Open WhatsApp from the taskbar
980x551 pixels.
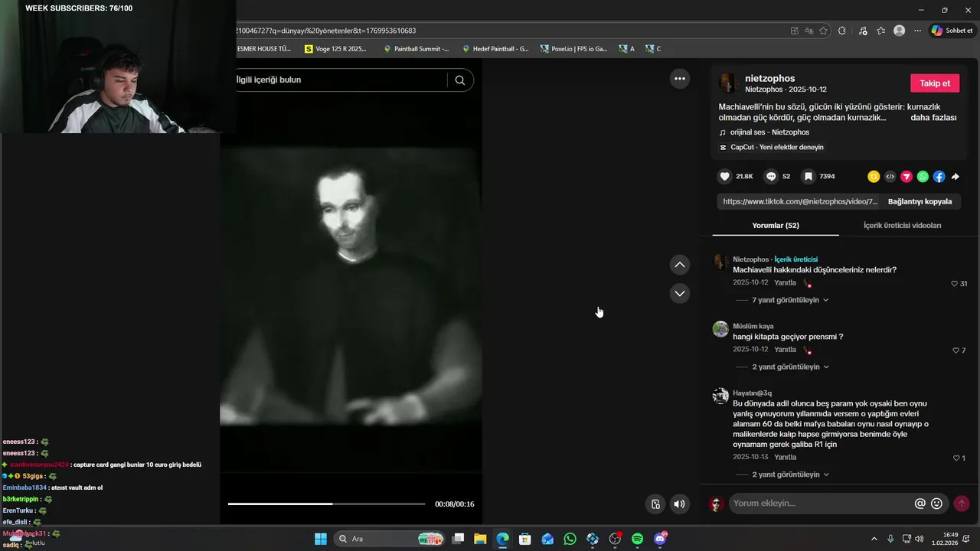[570, 539]
